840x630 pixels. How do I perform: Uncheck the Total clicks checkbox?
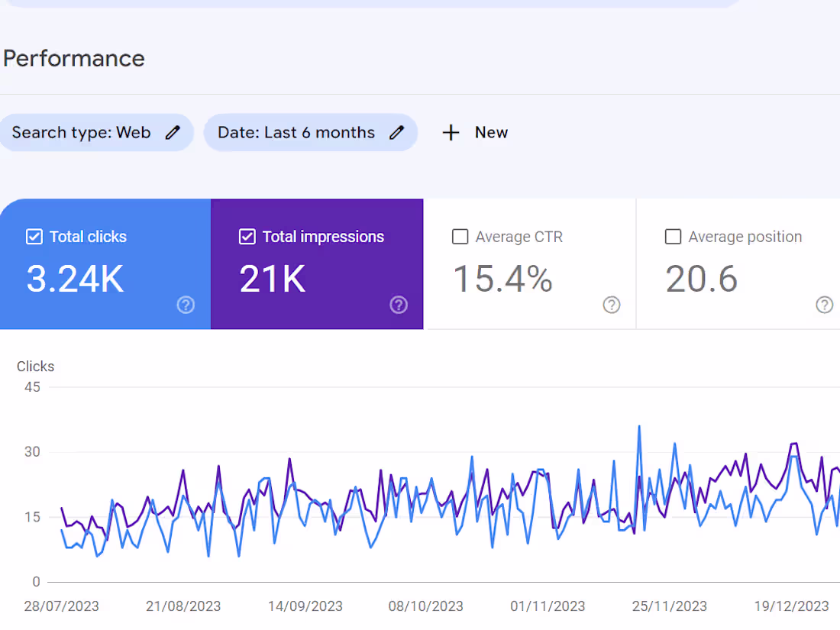[34, 237]
